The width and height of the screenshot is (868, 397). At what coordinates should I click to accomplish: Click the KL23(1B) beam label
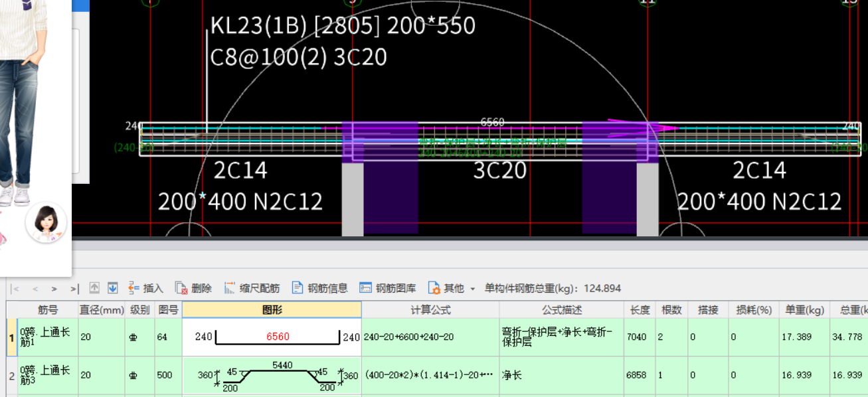tap(343, 26)
